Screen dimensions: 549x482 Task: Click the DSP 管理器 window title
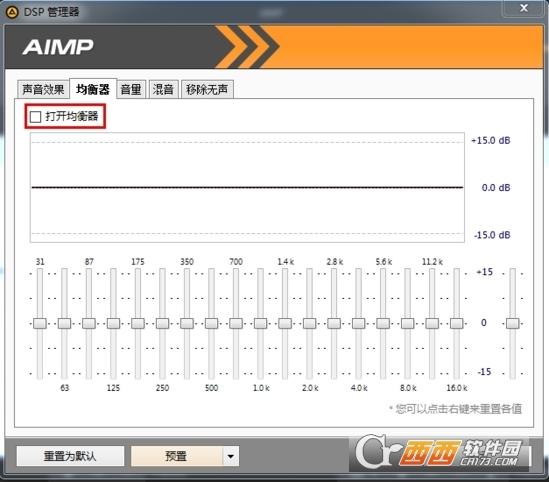[x=51, y=12]
